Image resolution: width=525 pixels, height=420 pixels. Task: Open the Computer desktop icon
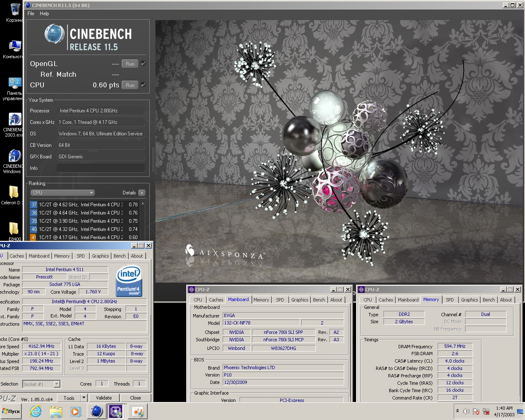point(14,49)
